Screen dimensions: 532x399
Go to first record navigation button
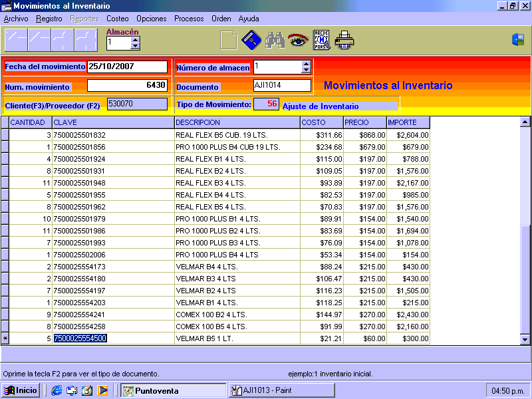click(x=16, y=41)
